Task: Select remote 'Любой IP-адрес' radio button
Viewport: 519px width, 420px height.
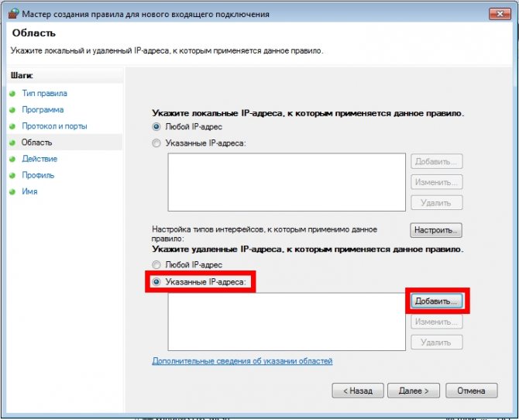Action: point(156,265)
